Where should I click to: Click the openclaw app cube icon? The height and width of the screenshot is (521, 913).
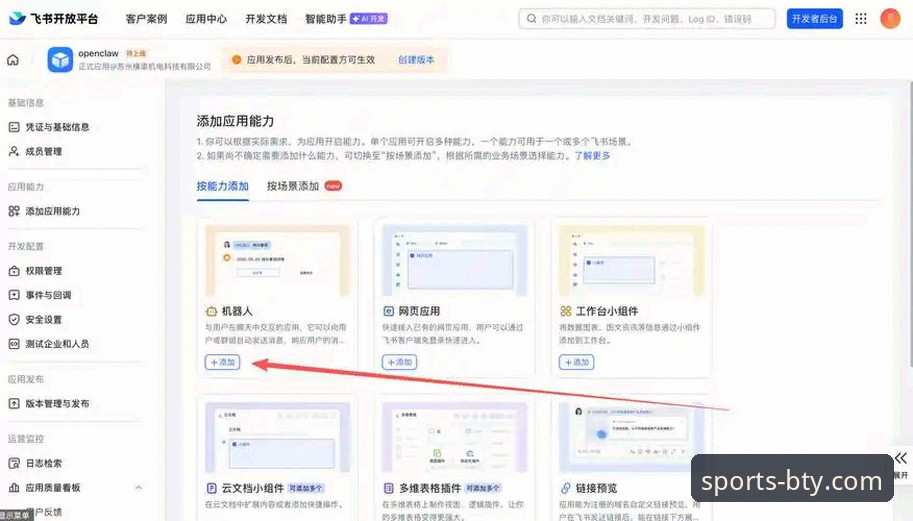pyautogui.click(x=60, y=59)
